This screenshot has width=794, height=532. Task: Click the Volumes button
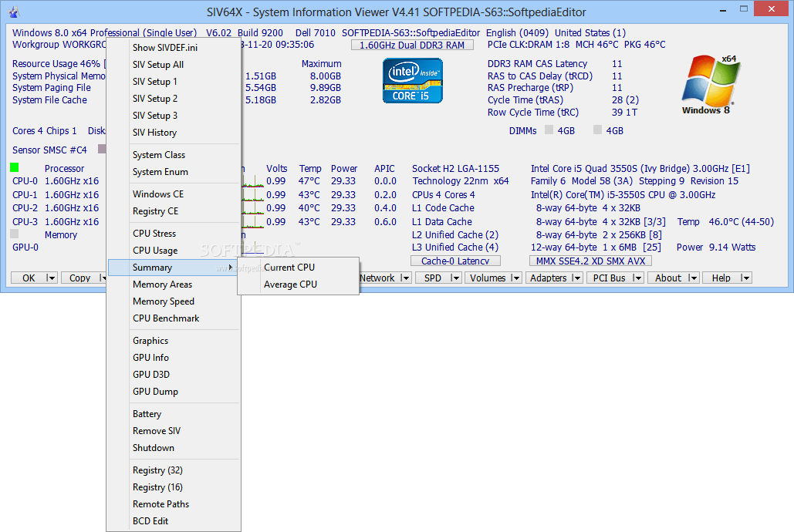[488, 278]
